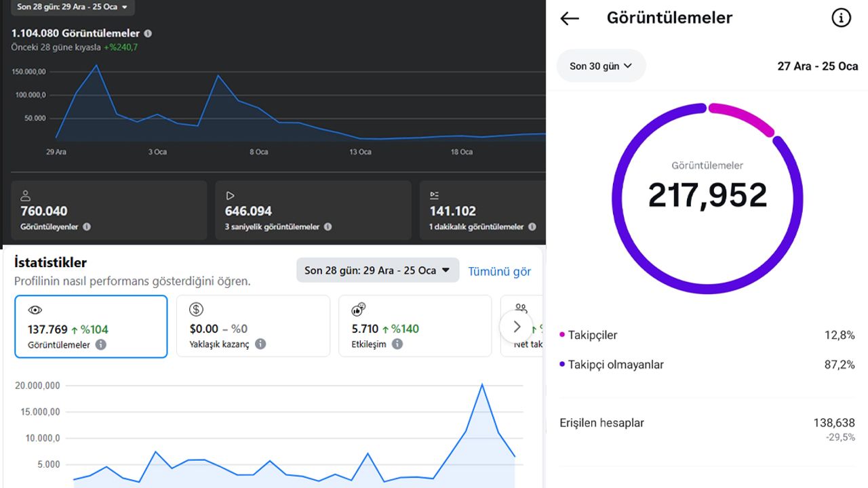The height and width of the screenshot is (488, 868).
Task: Click info icon beside Yaklaşık kazanç
Action: pyautogui.click(x=260, y=344)
